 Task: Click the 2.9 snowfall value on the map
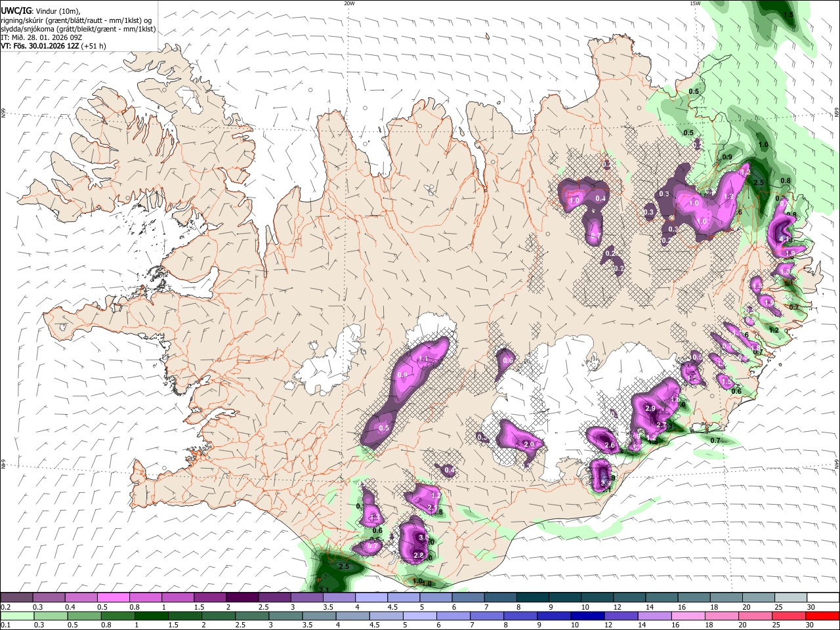651,408
